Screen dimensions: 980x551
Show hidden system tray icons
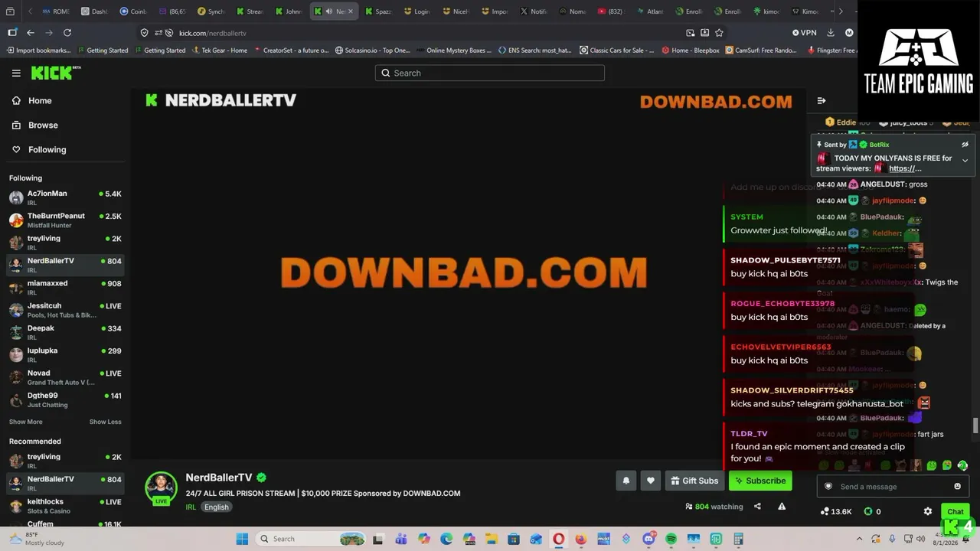(x=859, y=539)
